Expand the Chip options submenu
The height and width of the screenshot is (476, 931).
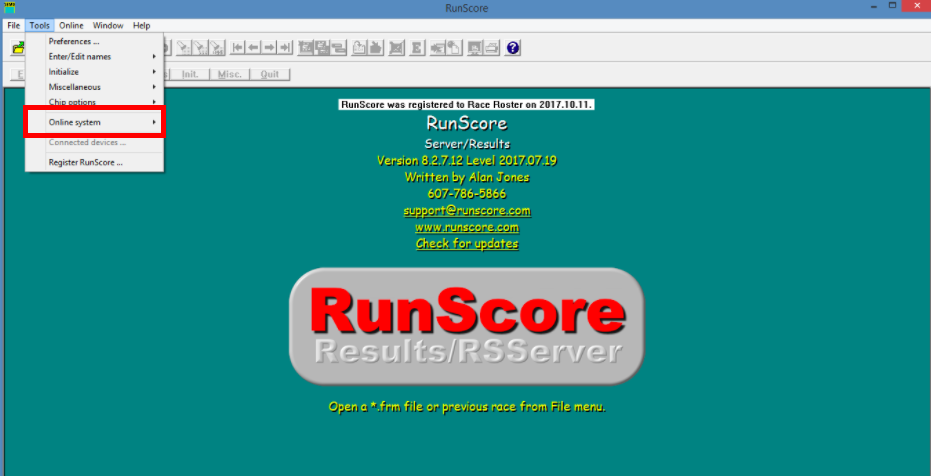(x=72, y=102)
